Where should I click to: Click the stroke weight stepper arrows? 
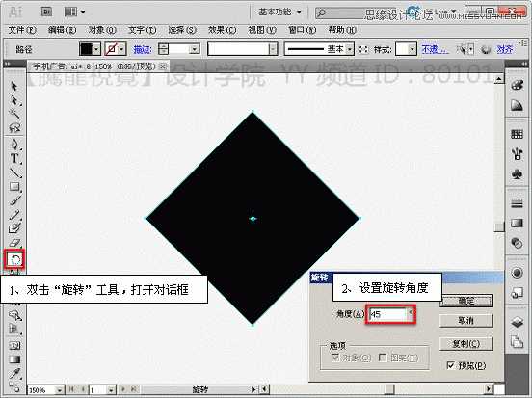pos(163,49)
